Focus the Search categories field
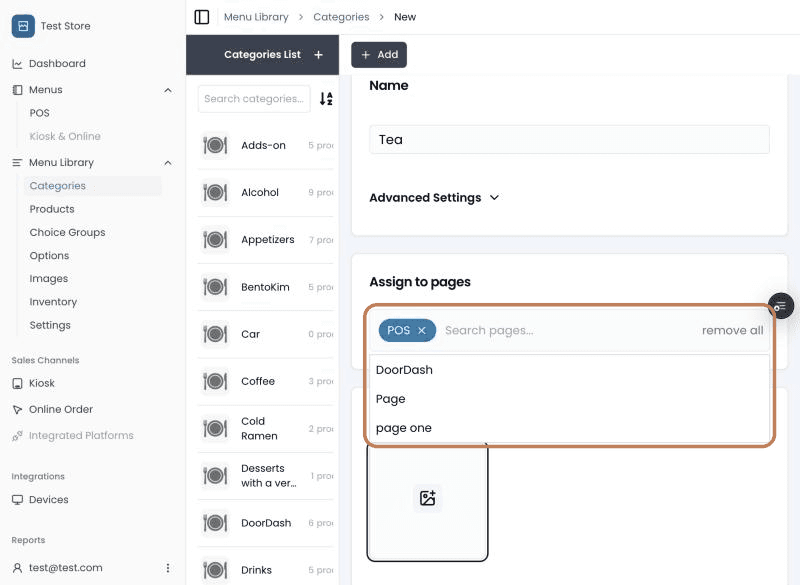The image size is (800, 585). click(254, 98)
